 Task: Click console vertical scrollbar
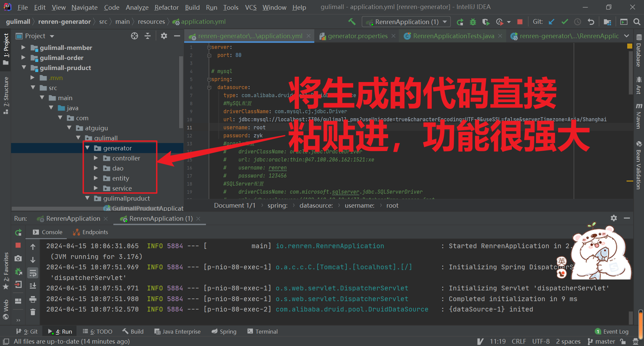coord(631,317)
